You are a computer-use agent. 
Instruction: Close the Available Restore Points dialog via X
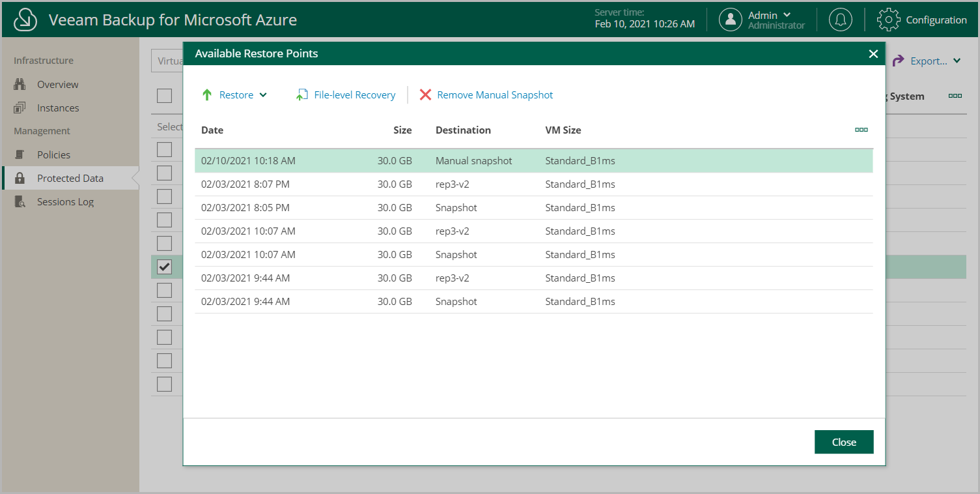pyautogui.click(x=873, y=54)
